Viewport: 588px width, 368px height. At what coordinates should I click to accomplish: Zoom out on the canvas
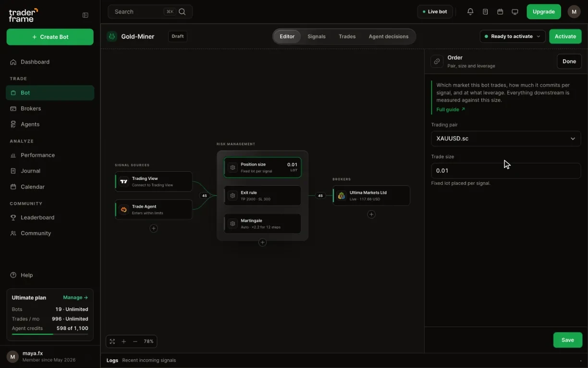135,342
